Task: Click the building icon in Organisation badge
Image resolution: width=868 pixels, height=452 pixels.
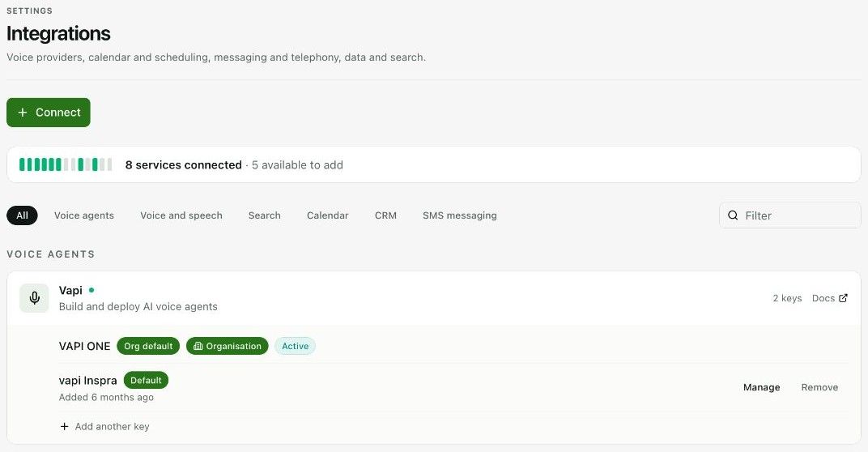Action: tap(198, 346)
